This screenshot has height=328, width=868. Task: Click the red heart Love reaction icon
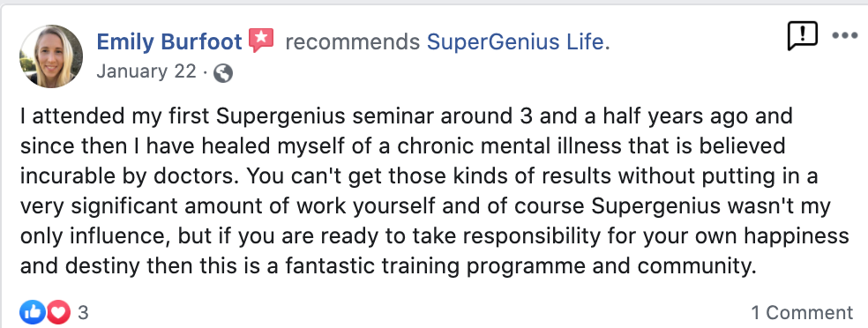tap(59, 312)
